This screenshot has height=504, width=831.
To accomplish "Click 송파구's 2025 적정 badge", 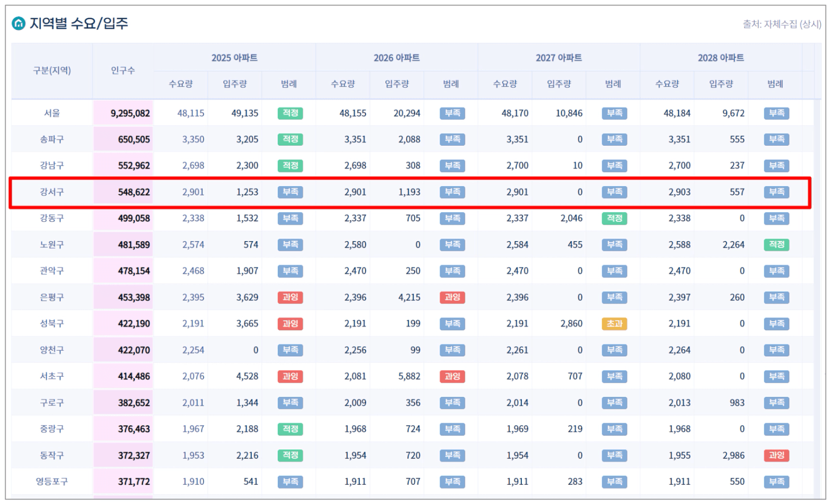I will (x=290, y=139).
